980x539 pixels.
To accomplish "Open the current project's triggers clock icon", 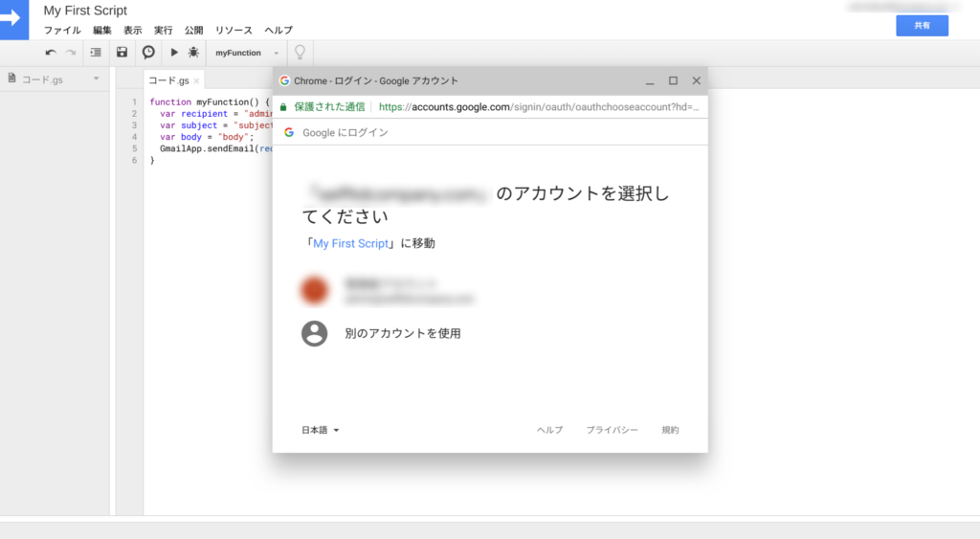I will coord(148,53).
